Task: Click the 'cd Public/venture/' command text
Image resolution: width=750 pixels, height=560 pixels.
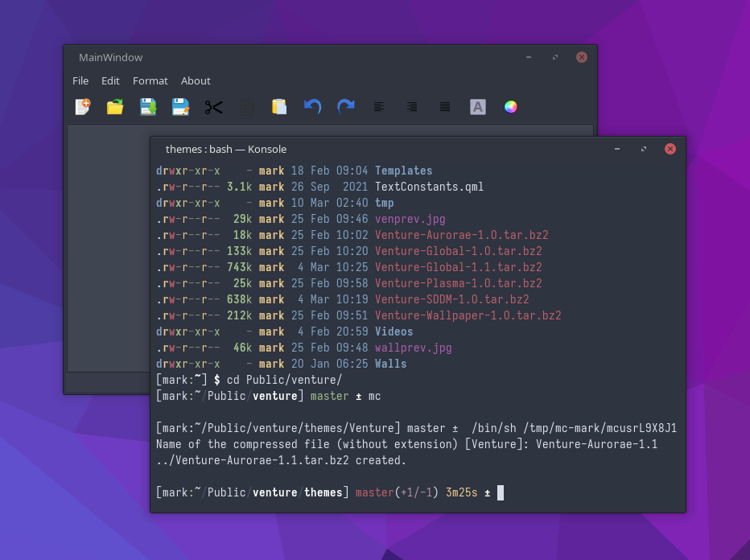Action: (284, 380)
